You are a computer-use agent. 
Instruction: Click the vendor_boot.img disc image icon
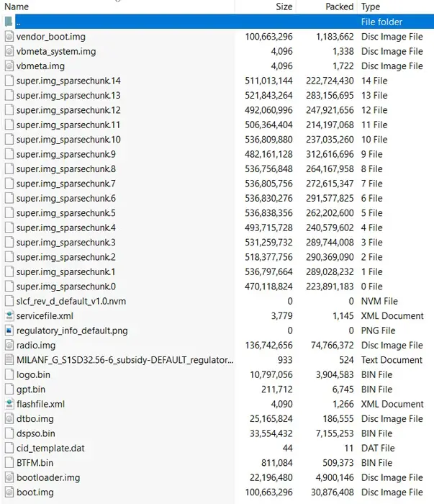pos(9,37)
